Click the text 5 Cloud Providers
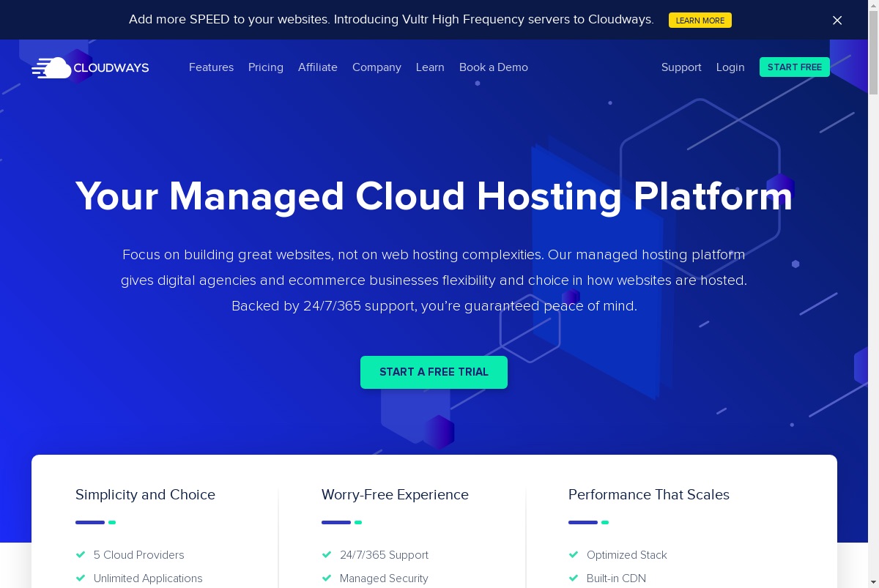Viewport: 879px width, 588px height. coord(139,555)
